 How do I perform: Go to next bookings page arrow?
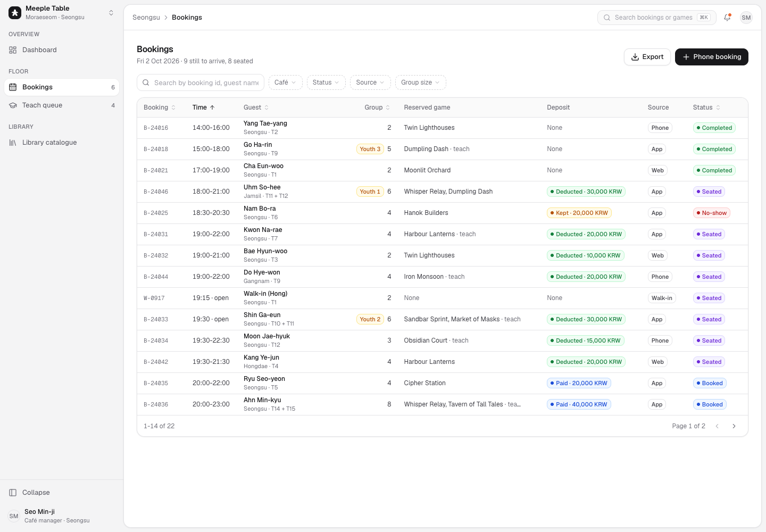tap(734, 426)
